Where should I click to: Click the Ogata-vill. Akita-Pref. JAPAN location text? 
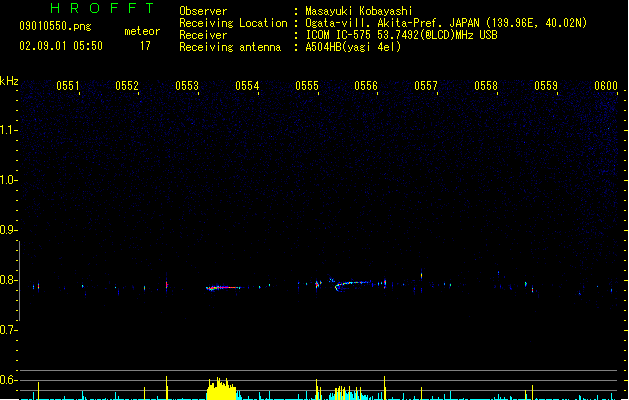446,23
